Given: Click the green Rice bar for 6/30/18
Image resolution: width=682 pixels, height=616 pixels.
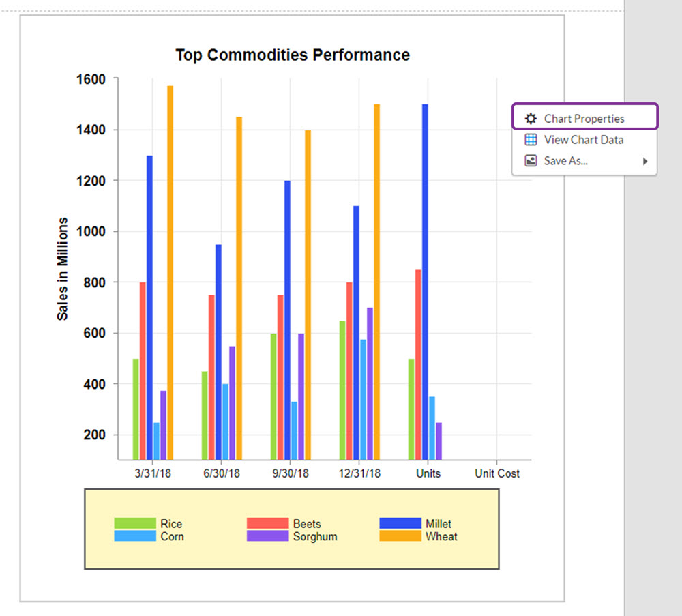Looking at the screenshot, I should click(205, 415).
